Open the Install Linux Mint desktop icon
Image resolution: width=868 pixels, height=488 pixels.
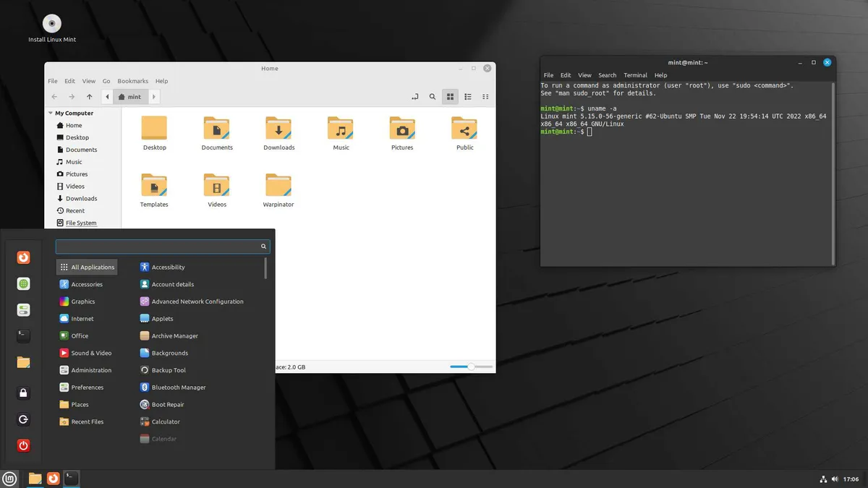[52, 28]
